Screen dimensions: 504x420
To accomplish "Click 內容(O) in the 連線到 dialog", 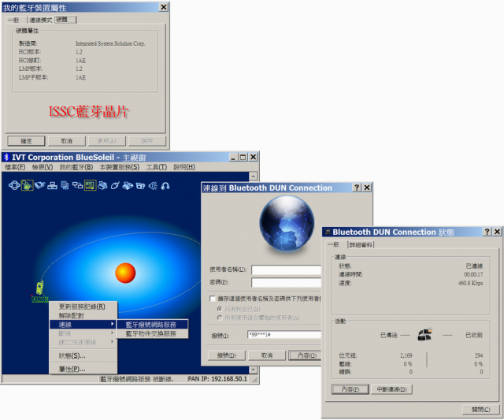I will [x=305, y=355].
